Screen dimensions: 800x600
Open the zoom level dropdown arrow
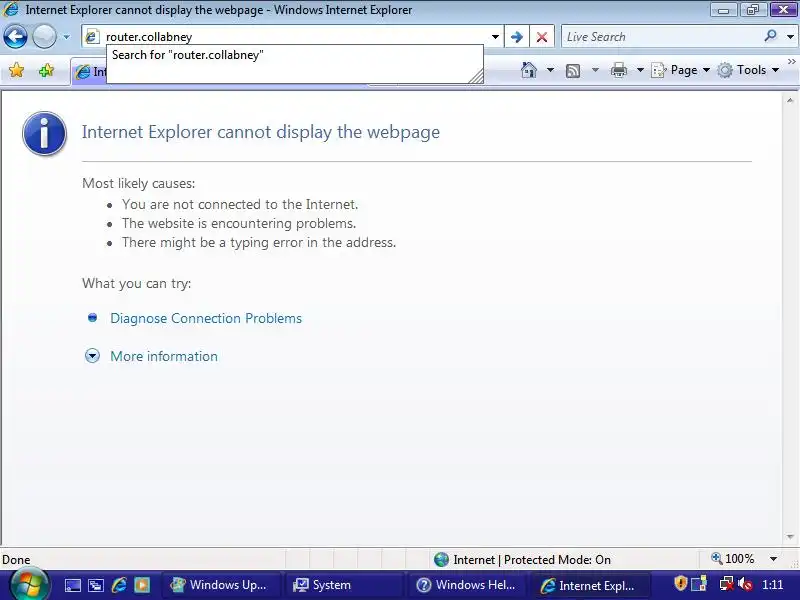[x=773, y=559]
